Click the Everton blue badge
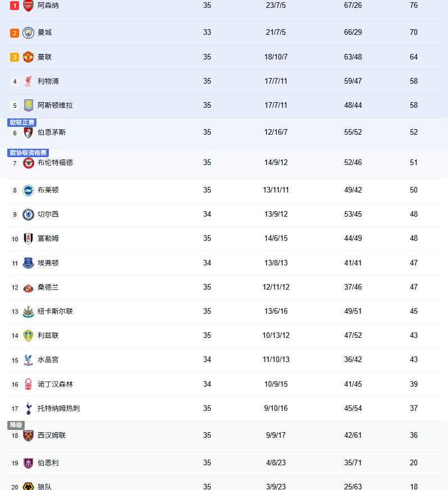The image size is (448, 490). tap(28, 263)
